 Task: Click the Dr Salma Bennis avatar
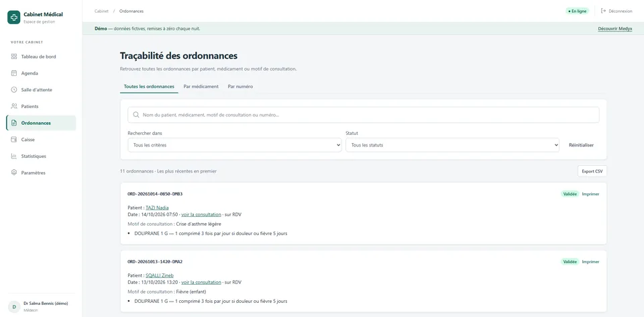click(x=14, y=307)
